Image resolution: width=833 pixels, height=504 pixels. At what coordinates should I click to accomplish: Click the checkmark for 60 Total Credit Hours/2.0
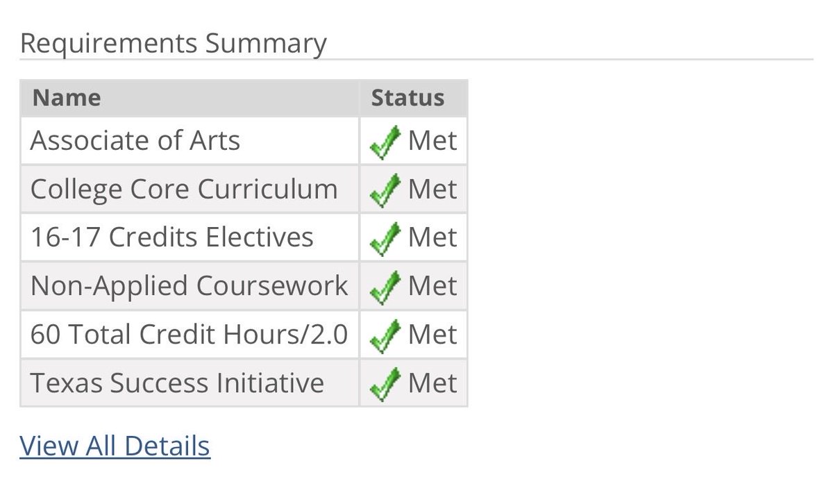(x=385, y=337)
